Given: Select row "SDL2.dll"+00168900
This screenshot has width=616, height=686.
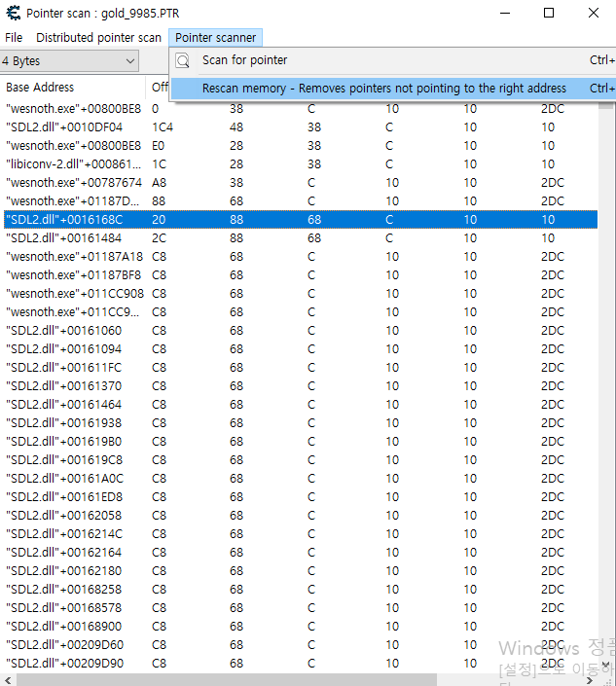Looking at the screenshot, I should tap(301, 626).
